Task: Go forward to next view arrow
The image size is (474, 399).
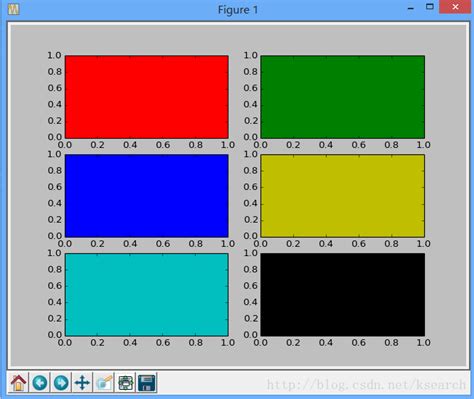Action: point(61,382)
